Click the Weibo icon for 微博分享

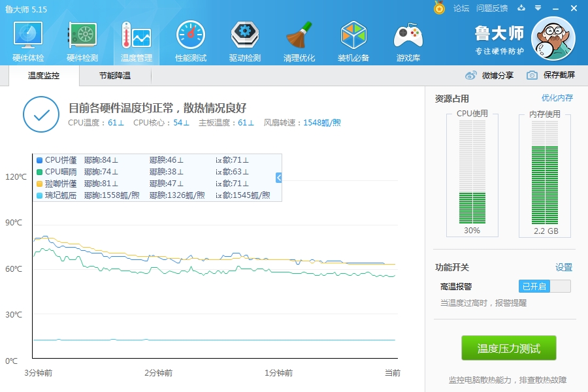point(470,75)
